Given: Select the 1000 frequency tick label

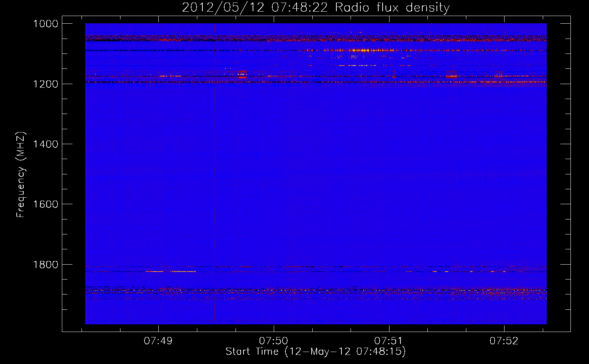Looking at the screenshot, I should [x=46, y=24].
